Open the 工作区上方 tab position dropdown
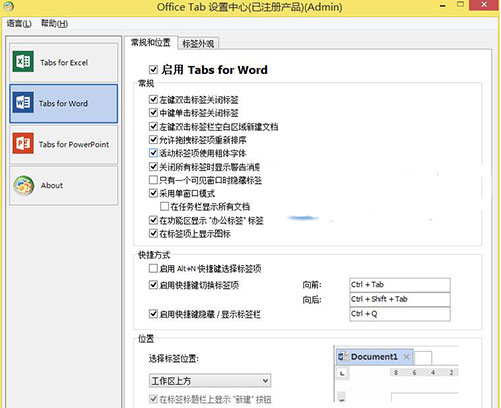 (210, 380)
